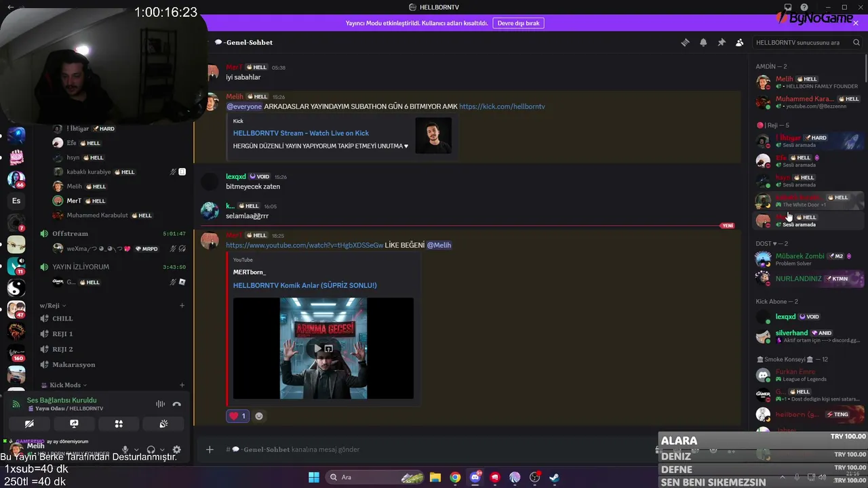Open the Threads icon in channel header
This screenshot has height=488, width=868.
[685, 42]
